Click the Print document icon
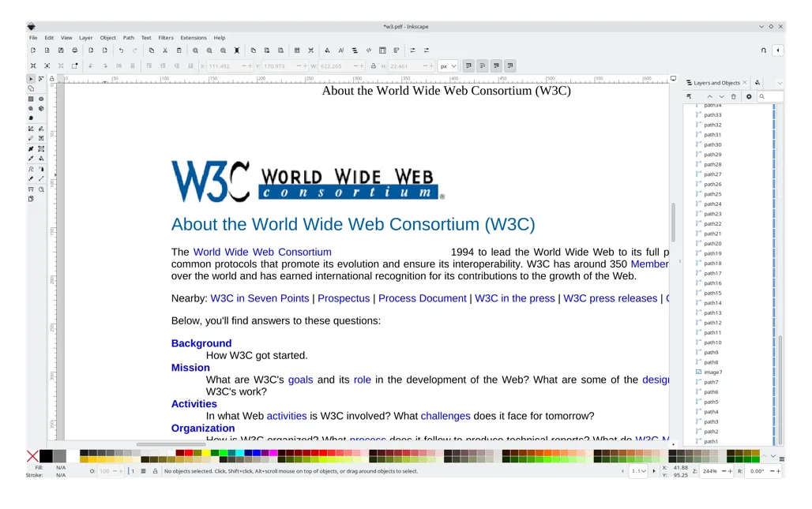 (x=75, y=51)
